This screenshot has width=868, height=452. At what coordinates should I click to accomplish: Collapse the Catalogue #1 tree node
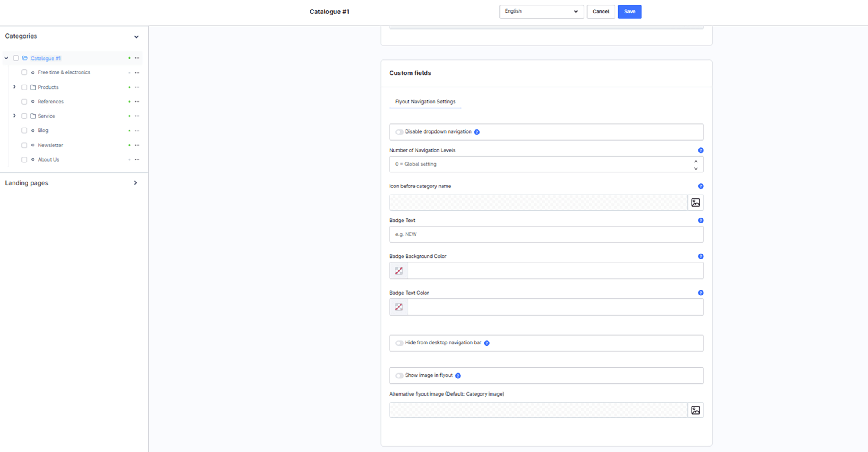(x=6, y=58)
